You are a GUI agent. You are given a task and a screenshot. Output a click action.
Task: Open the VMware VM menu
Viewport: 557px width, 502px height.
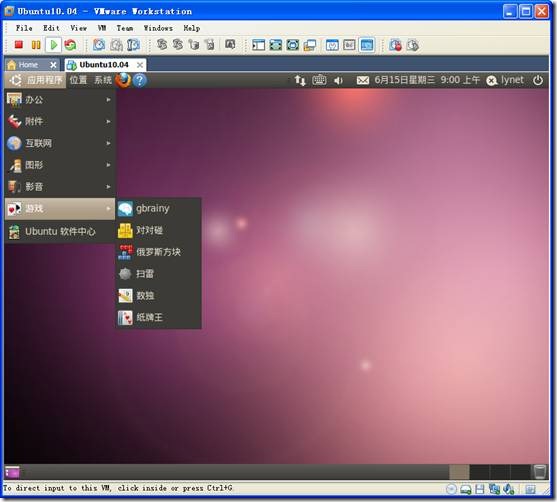pos(102,28)
